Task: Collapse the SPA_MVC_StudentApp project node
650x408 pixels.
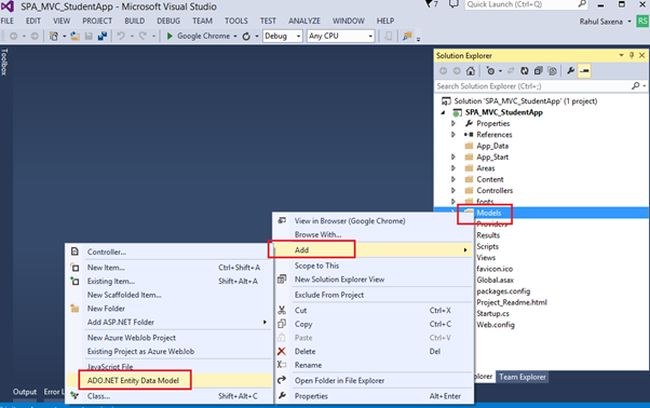Action: pos(443,112)
